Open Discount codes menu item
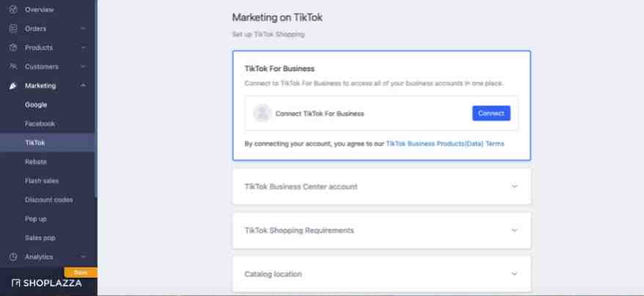Viewport: 644px width, 296px height. click(x=48, y=200)
